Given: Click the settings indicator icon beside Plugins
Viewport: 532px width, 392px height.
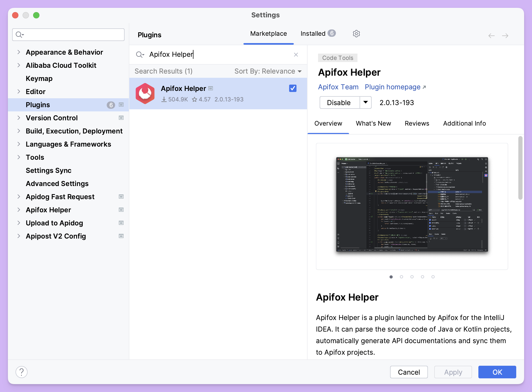Looking at the screenshot, I should coord(121,105).
